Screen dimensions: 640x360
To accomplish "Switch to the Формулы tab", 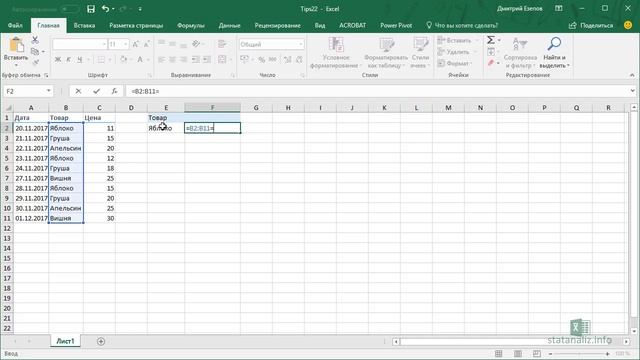I will [x=191, y=25].
